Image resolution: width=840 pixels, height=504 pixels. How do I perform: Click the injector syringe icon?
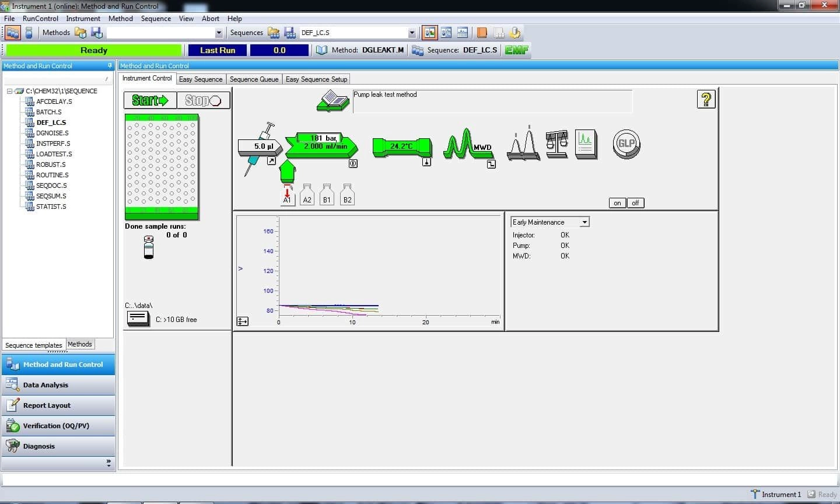(x=257, y=148)
